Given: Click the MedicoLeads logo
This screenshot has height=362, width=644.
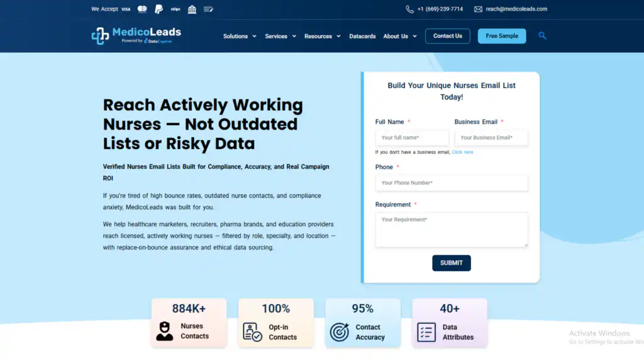Looking at the screenshot, I should coord(136,36).
